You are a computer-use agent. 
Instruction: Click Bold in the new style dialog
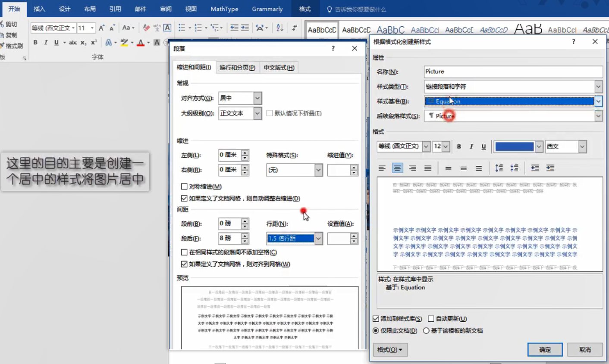pyautogui.click(x=459, y=146)
